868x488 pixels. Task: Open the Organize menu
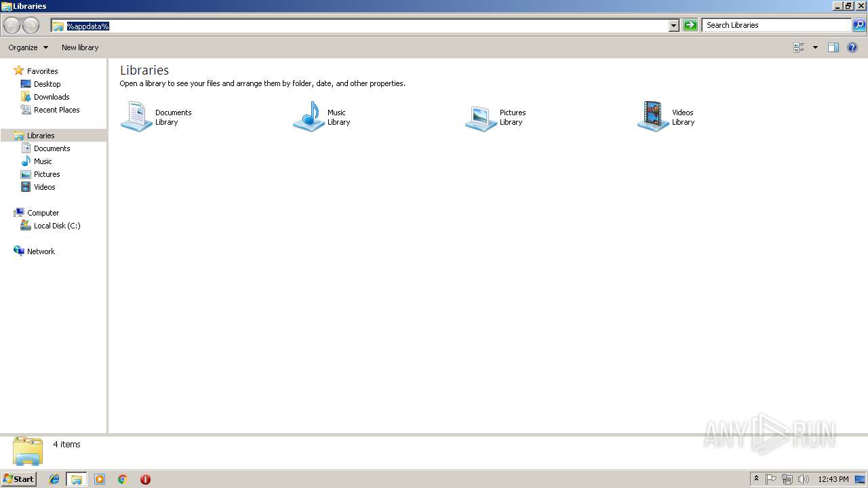point(28,47)
